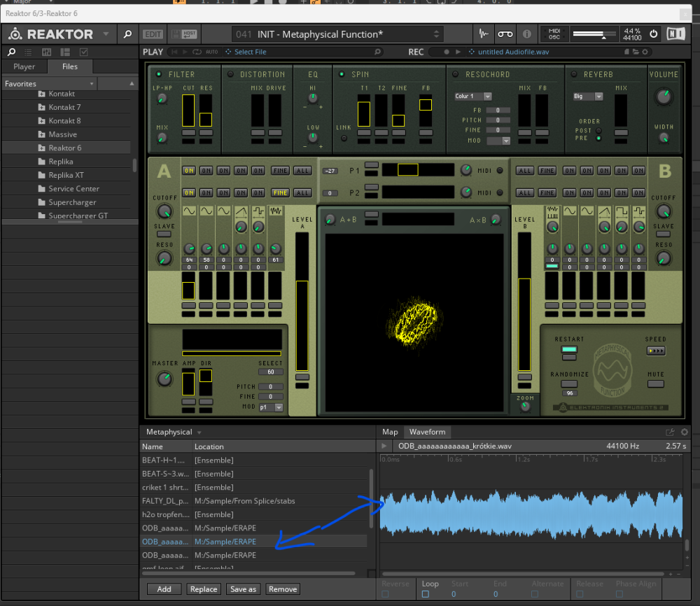
Task: Open the tape recorder icon in the header
Action: pos(505,34)
